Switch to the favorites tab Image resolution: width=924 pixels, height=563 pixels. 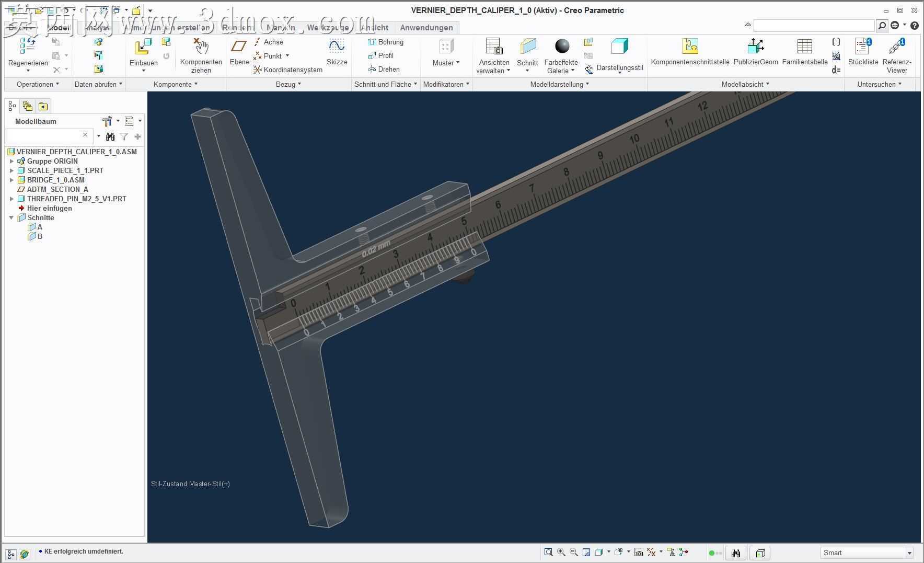point(43,106)
